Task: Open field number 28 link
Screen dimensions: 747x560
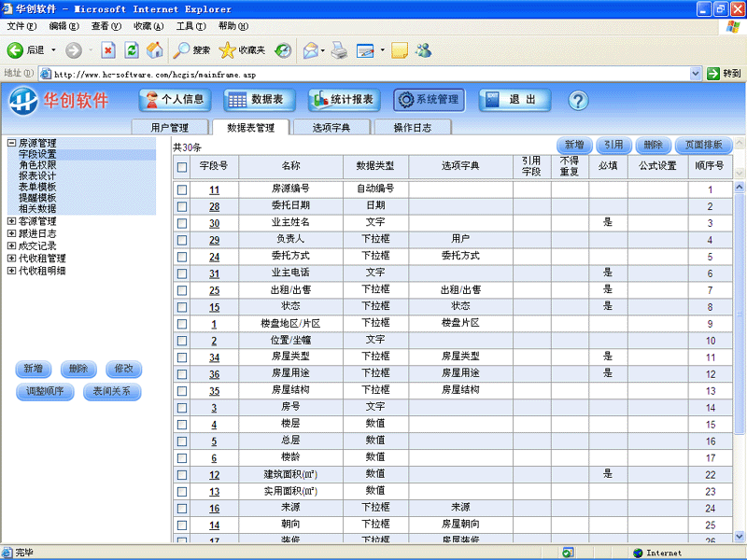Action: [214, 206]
